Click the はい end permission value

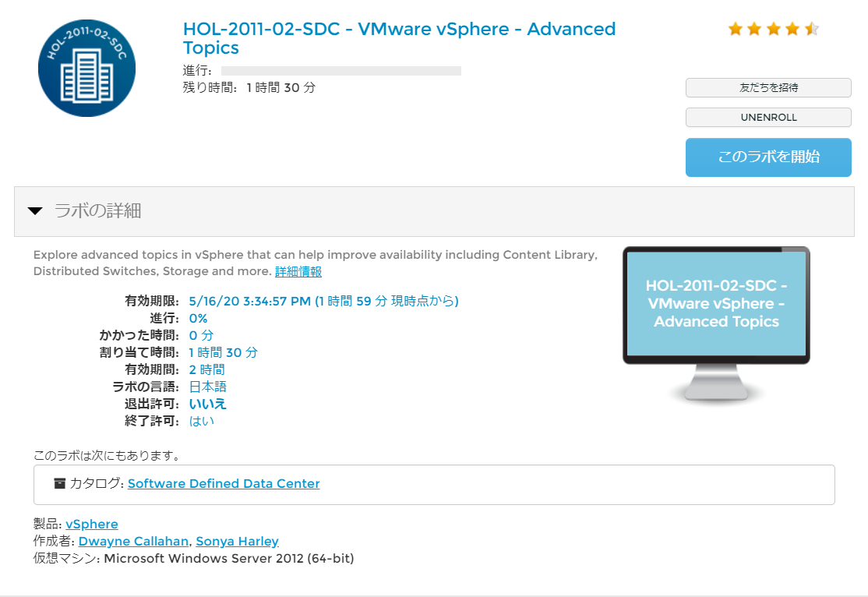click(202, 422)
